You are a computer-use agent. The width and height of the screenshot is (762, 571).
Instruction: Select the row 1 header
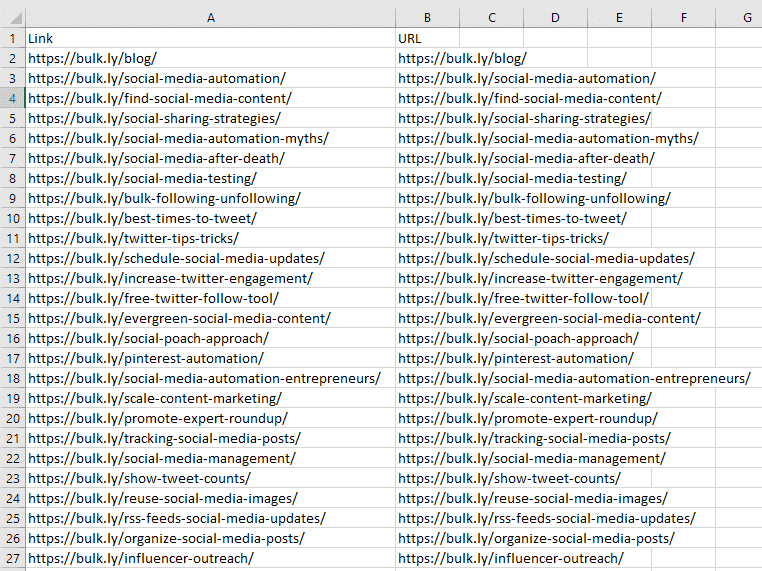coord(12,38)
